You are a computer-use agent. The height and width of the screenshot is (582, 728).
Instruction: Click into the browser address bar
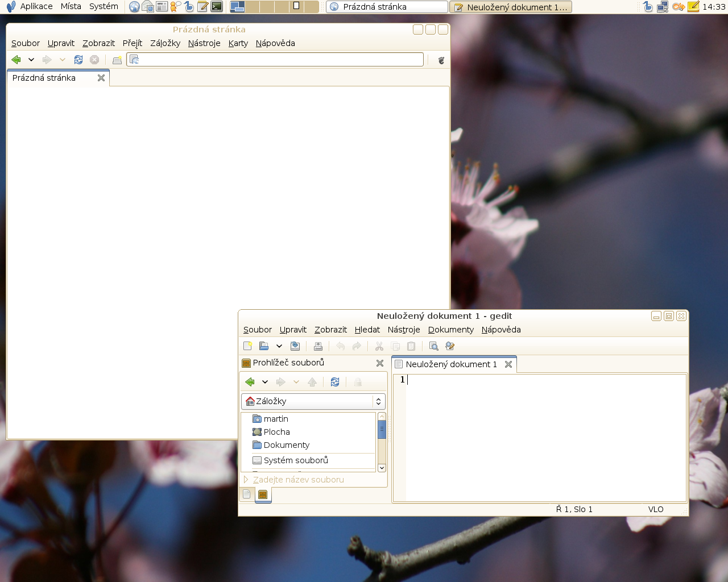click(x=279, y=60)
